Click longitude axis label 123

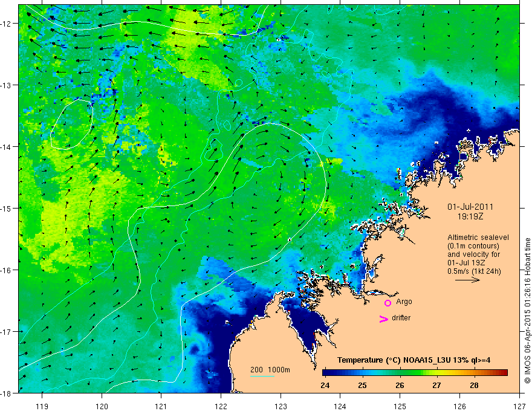tap(281, 406)
